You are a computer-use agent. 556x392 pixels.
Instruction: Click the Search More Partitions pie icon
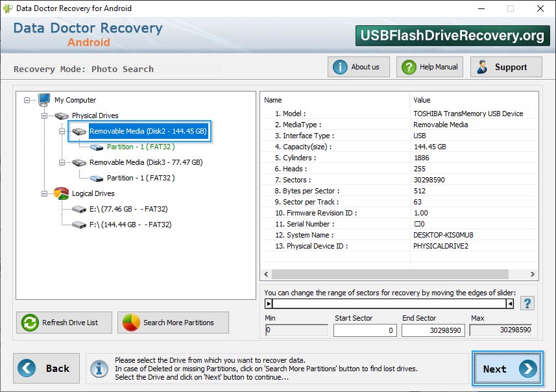(x=131, y=323)
